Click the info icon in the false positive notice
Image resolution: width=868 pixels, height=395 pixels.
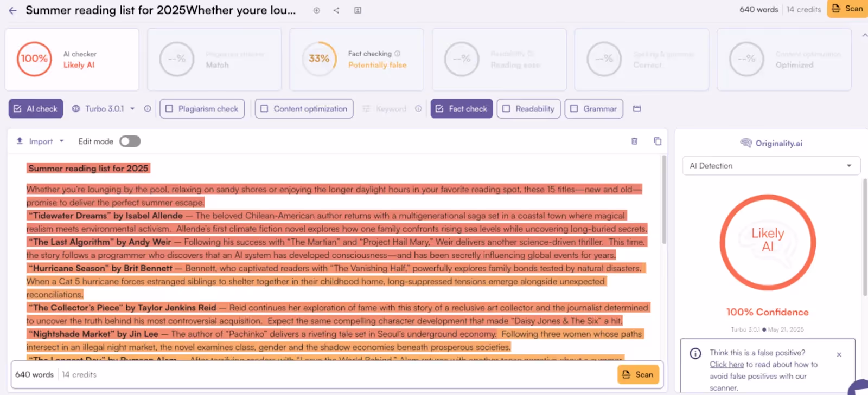(695, 353)
